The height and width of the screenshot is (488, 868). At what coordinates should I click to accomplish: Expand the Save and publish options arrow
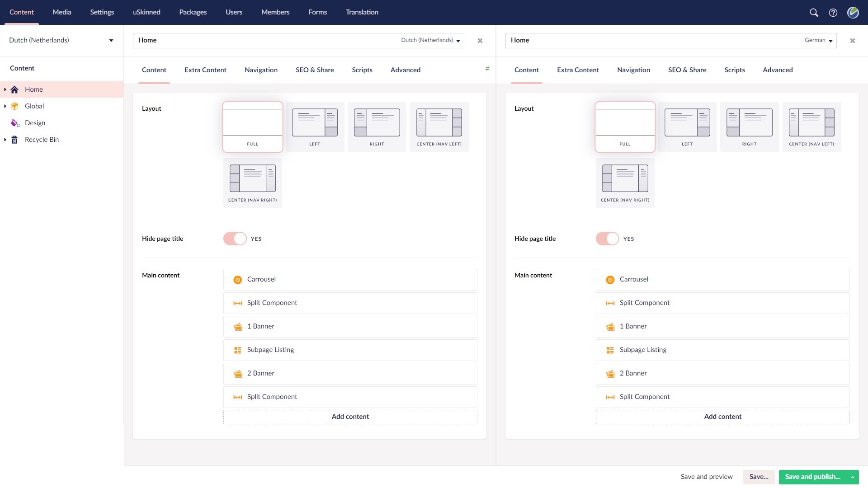point(852,477)
